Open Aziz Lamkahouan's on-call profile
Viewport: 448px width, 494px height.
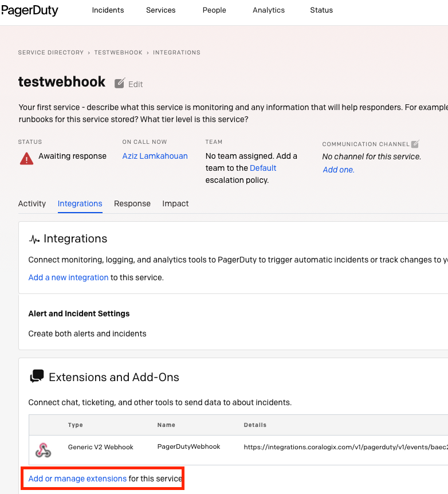(155, 156)
